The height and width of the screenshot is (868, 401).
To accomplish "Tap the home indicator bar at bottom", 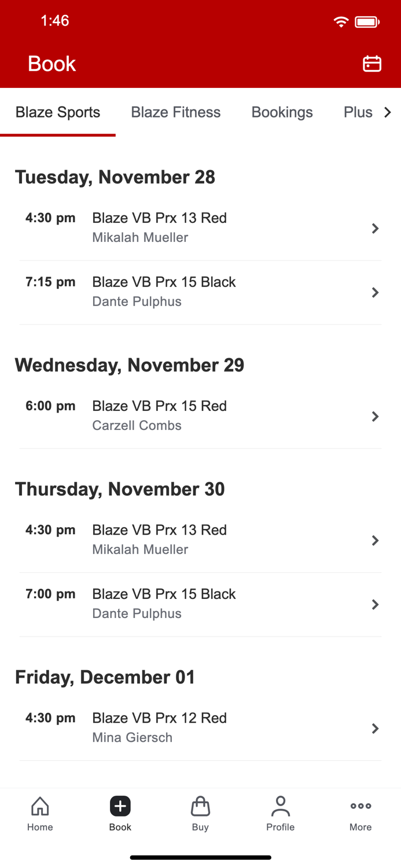I will (x=200, y=858).
